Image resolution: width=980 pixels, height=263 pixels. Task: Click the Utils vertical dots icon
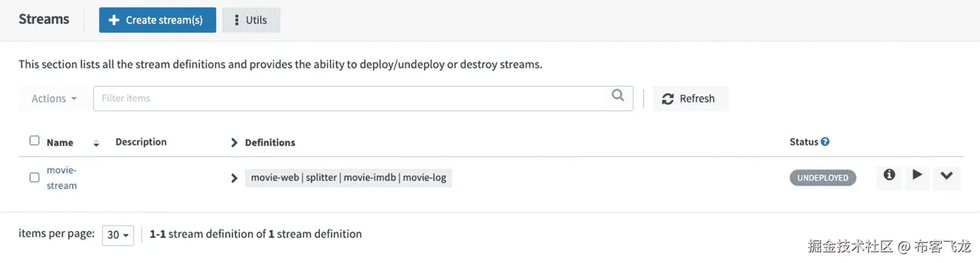coord(237,20)
